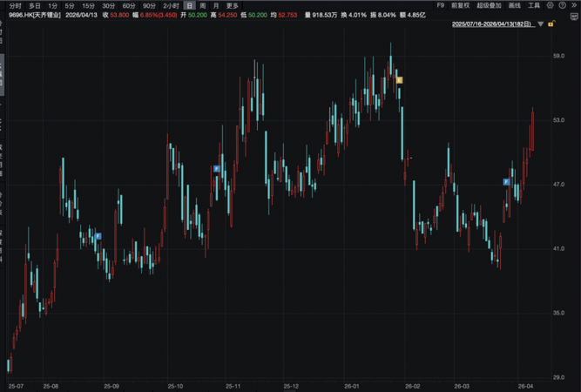Click the blue F marker near 25-10
Image resolution: width=581 pixels, height=392 pixels.
point(216,168)
